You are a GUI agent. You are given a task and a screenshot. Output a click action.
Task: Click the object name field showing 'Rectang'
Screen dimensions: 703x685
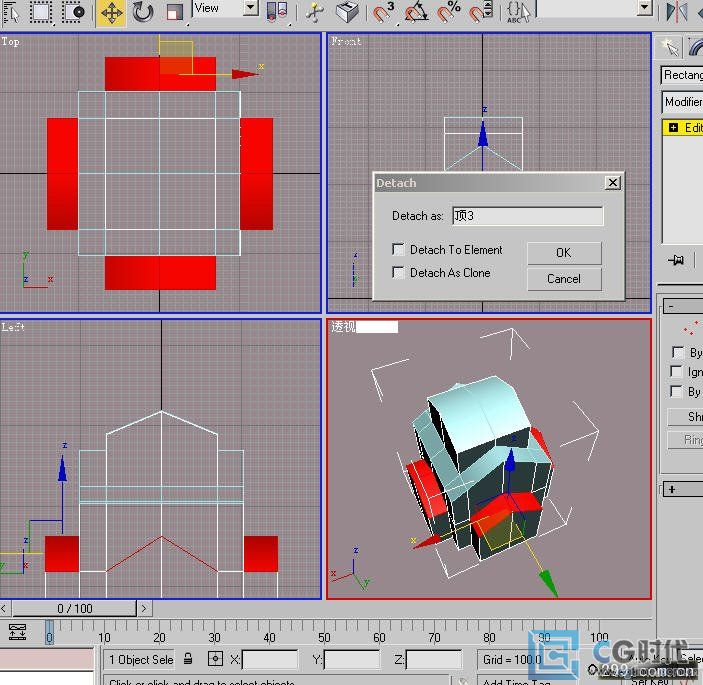(682, 75)
